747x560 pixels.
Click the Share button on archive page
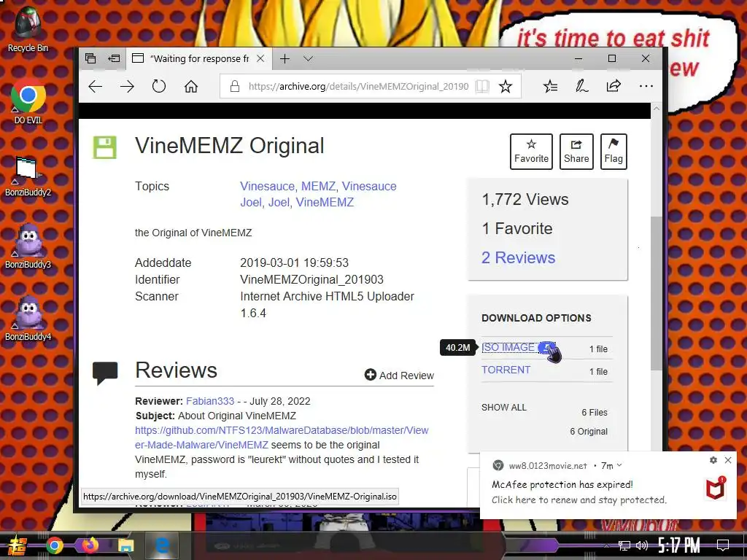[x=576, y=152]
